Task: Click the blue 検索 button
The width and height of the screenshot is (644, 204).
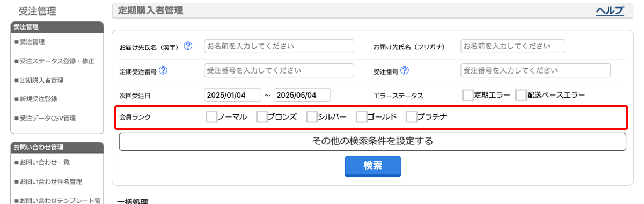Action: pyautogui.click(x=372, y=166)
